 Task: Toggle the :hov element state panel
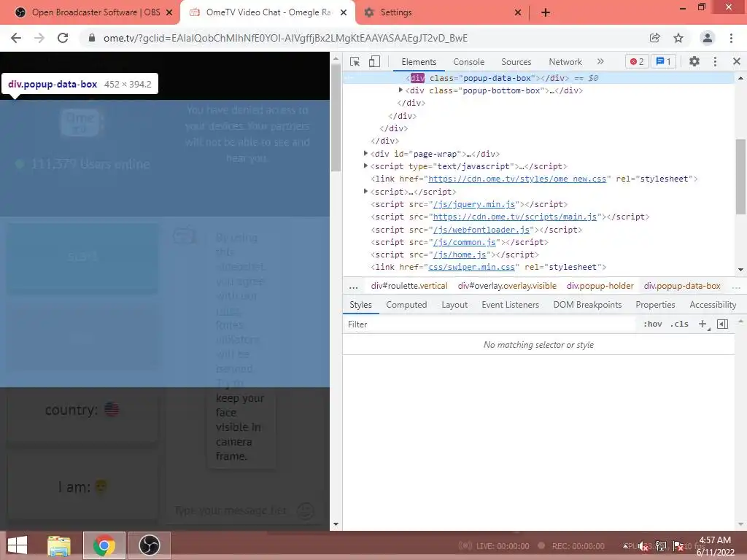coord(653,324)
